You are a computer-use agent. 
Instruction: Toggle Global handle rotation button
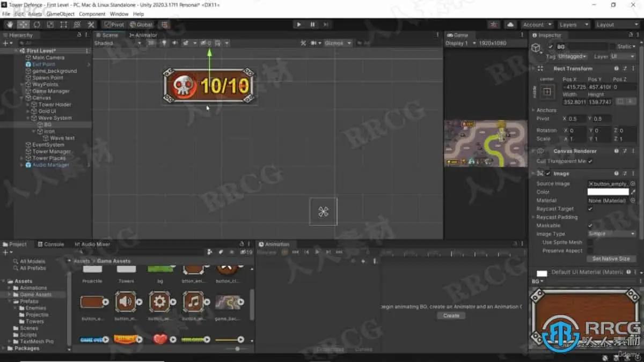141,24
